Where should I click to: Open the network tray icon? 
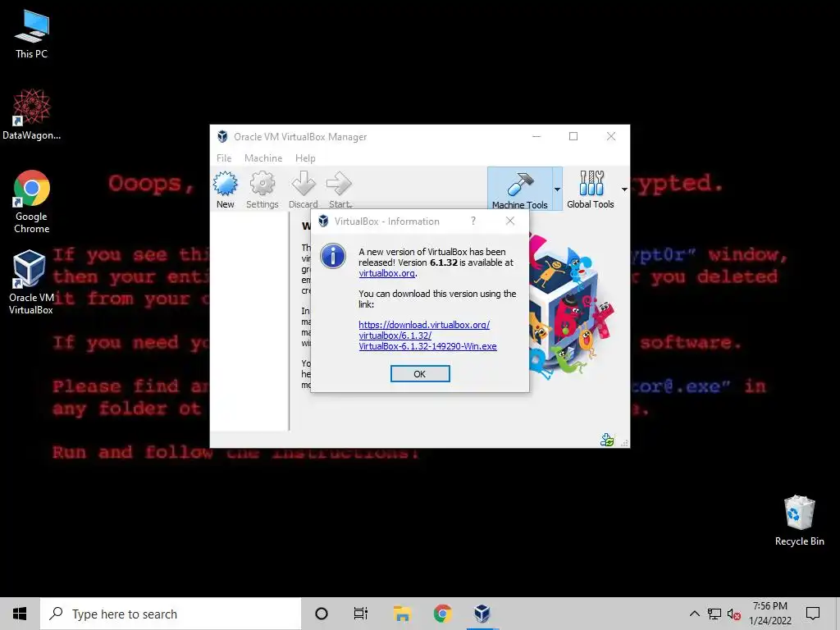click(714, 614)
